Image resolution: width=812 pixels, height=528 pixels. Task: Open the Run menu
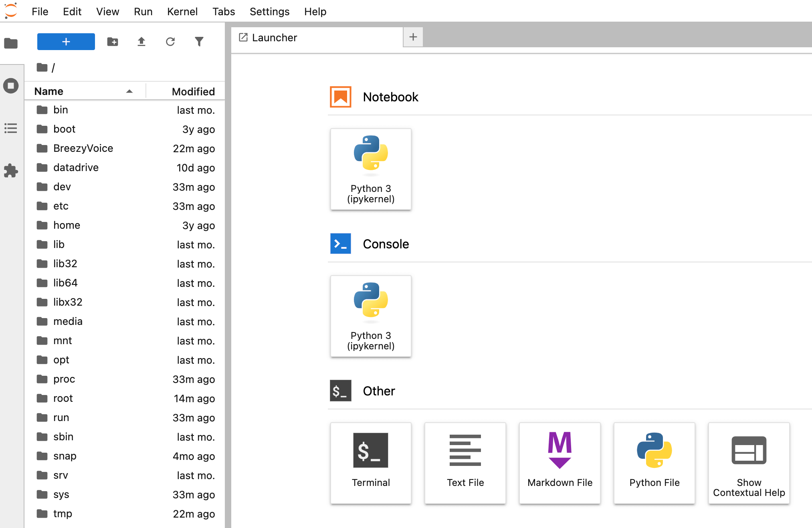pos(143,12)
